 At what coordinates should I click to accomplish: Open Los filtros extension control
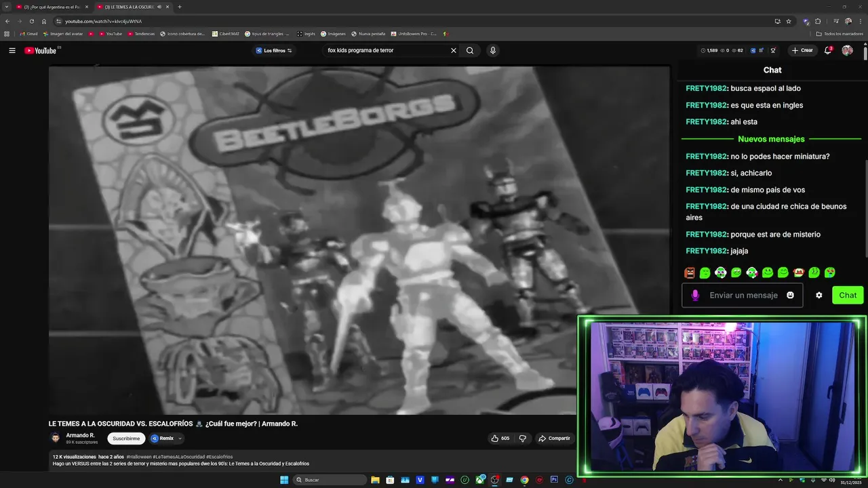[x=274, y=50]
